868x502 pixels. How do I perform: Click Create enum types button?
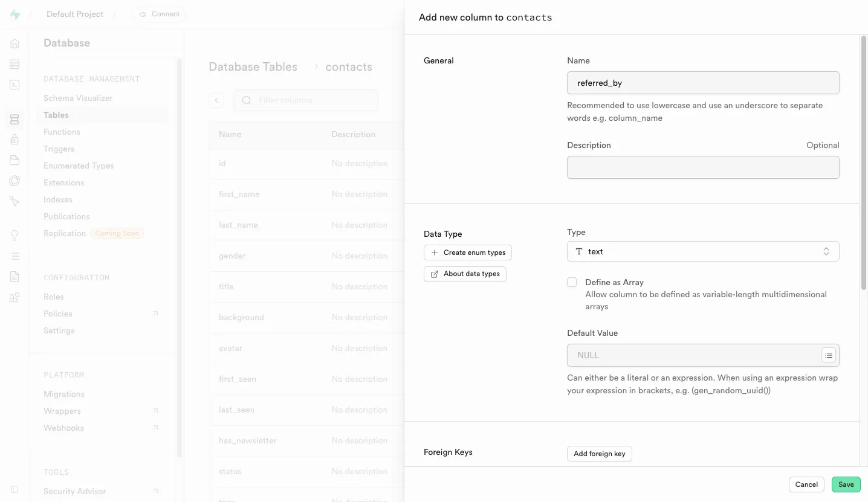pos(468,253)
